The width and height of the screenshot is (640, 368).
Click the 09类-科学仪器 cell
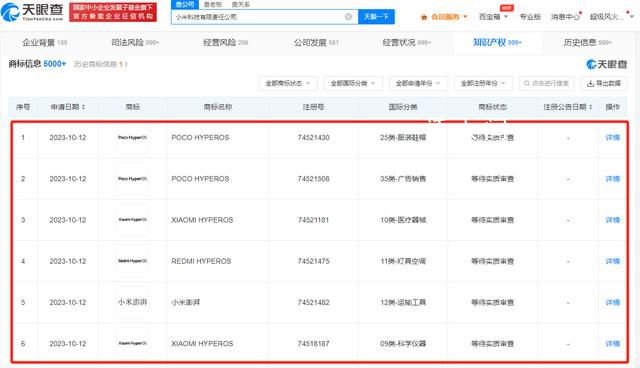pos(403,344)
